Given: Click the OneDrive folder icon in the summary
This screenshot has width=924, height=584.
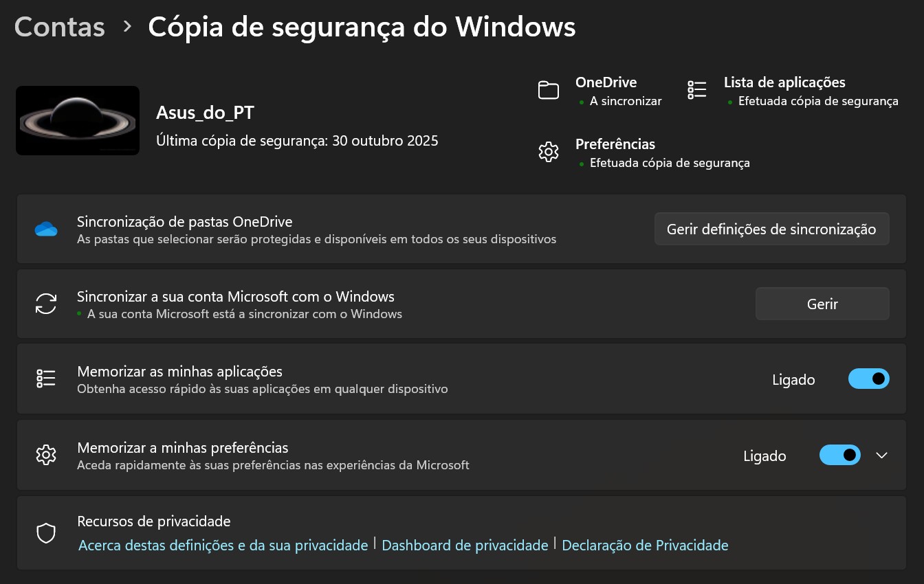Looking at the screenshot, I should tap(548, 90).
